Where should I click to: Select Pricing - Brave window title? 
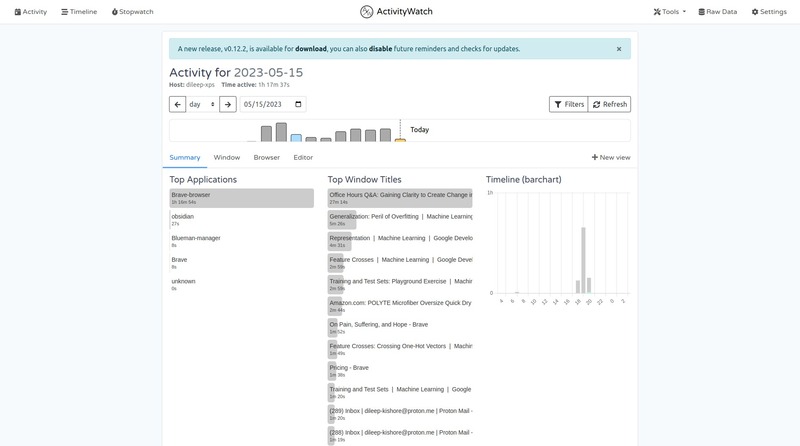point(400,371)
